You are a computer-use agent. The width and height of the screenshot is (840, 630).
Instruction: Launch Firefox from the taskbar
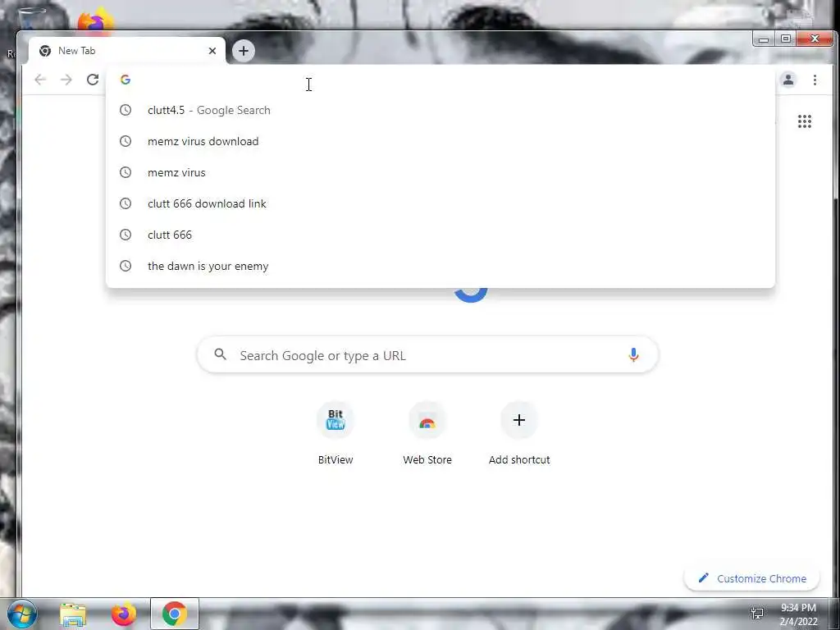coord(124,614)
